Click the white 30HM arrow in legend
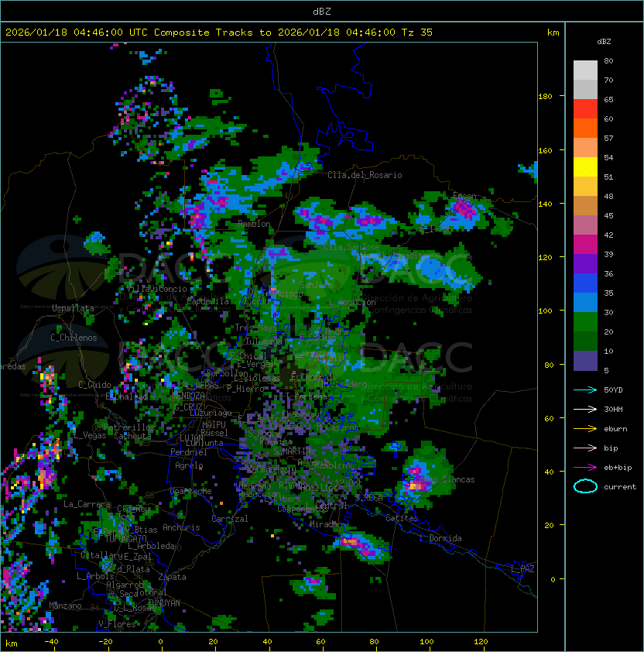This screenshot has width=644, height=652. coord(585,409)
